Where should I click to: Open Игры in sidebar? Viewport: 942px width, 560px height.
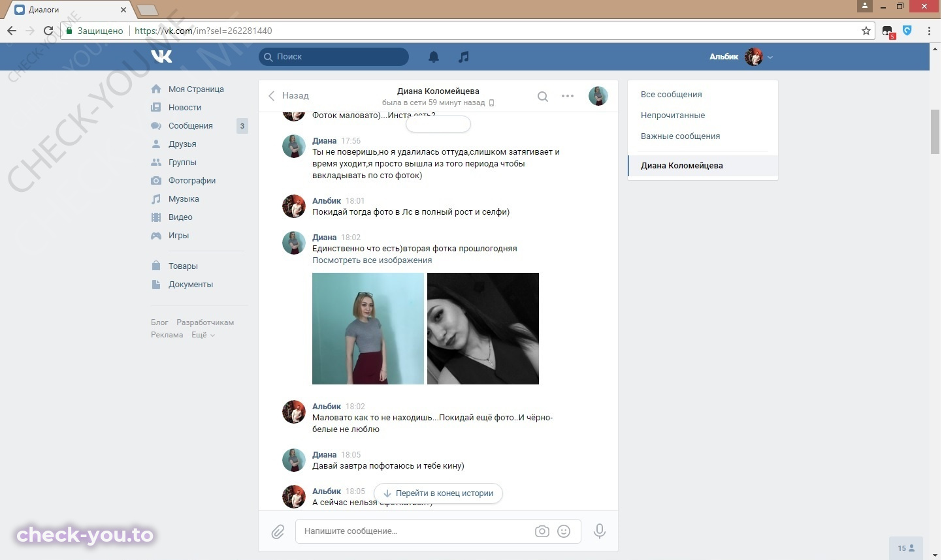coord(178,236)
